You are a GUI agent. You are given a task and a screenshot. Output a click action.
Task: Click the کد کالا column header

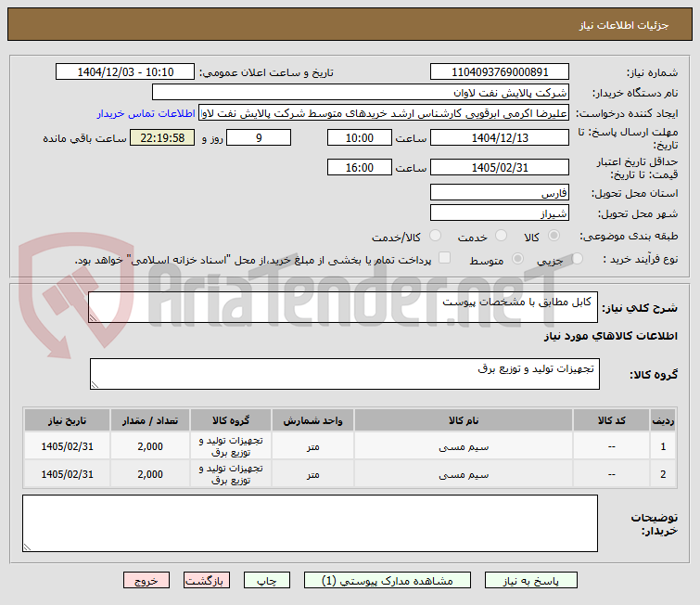pos(612,420)
